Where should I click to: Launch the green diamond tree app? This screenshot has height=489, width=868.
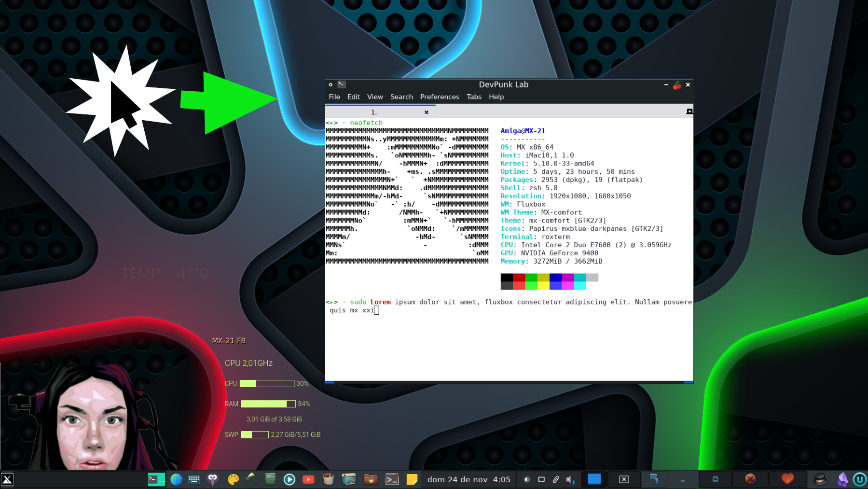[x=251, y=479]
